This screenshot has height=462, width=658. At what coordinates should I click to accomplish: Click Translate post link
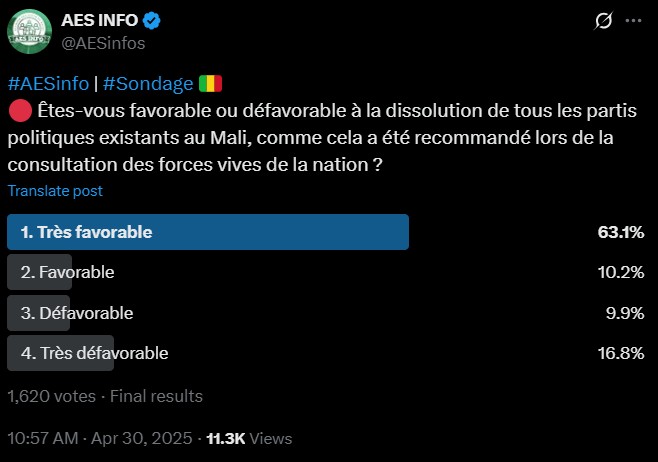[55, 191]
